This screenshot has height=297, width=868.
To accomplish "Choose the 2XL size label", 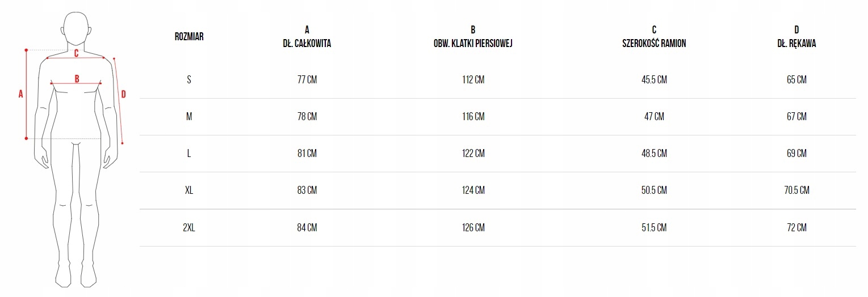I will 189,228.
